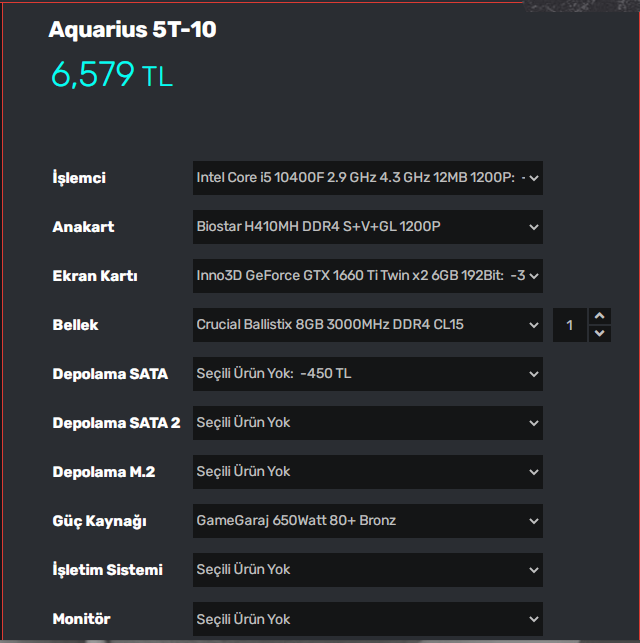
Task: Expand the Monitör dropdown
Action: click(367, 619)
